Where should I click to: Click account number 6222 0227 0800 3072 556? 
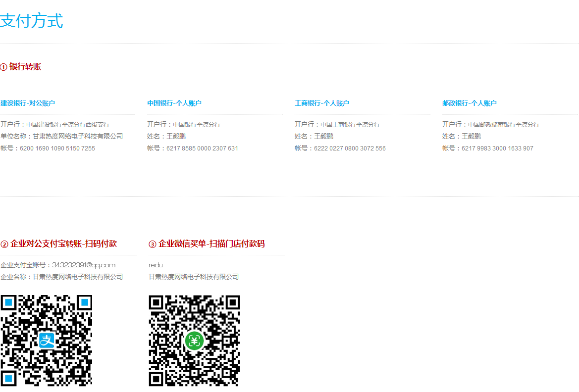pos(350,148)
